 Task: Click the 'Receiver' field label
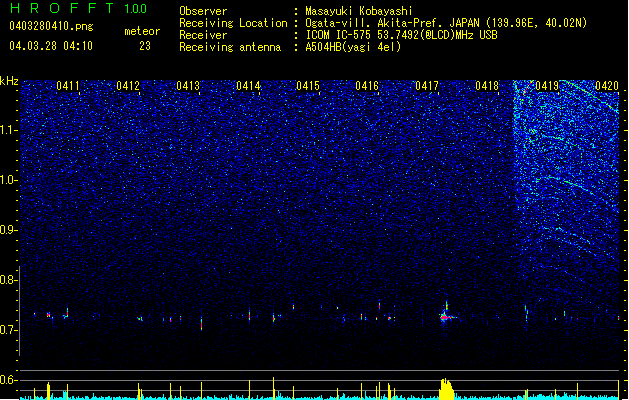(203, 35)
